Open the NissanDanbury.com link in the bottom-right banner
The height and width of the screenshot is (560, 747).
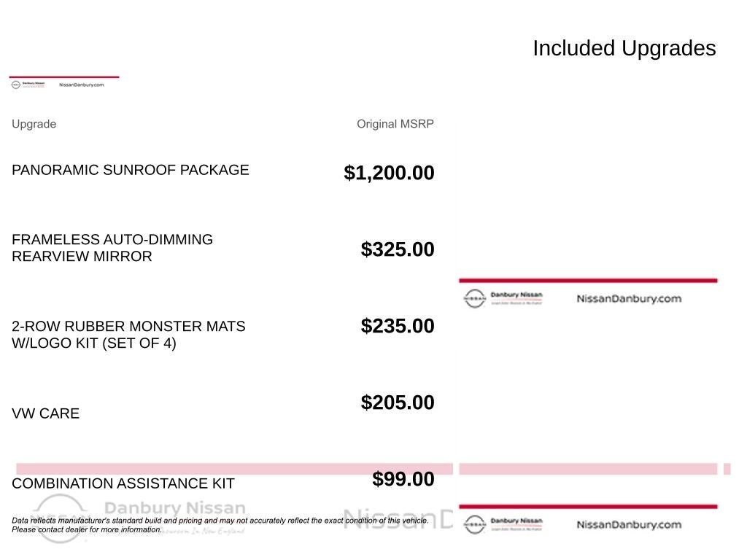[629, 524]
